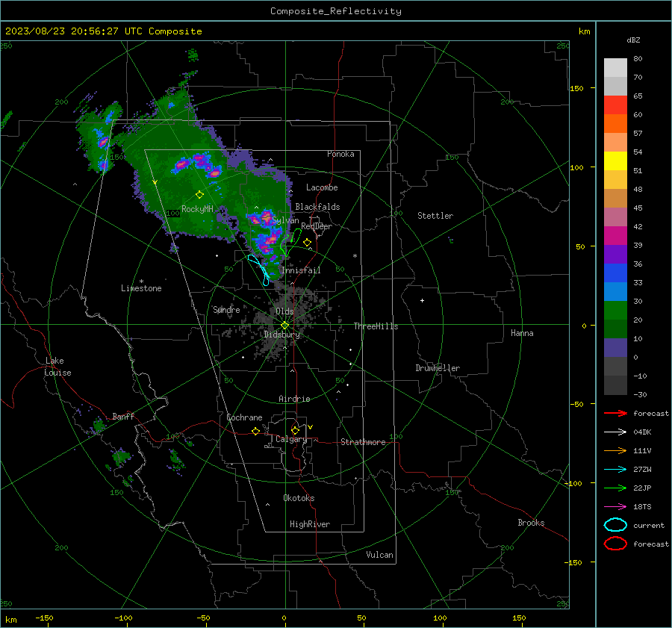Click the Stettler town label
The height and width of the screenshot is (628, 672).
(x=435, y=216)
